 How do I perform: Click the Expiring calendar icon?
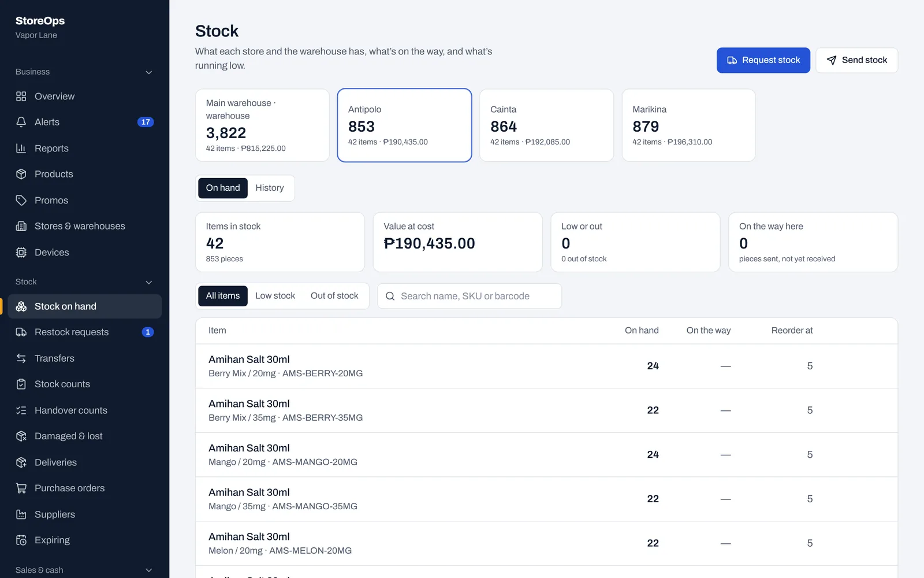tap(21, 540)
